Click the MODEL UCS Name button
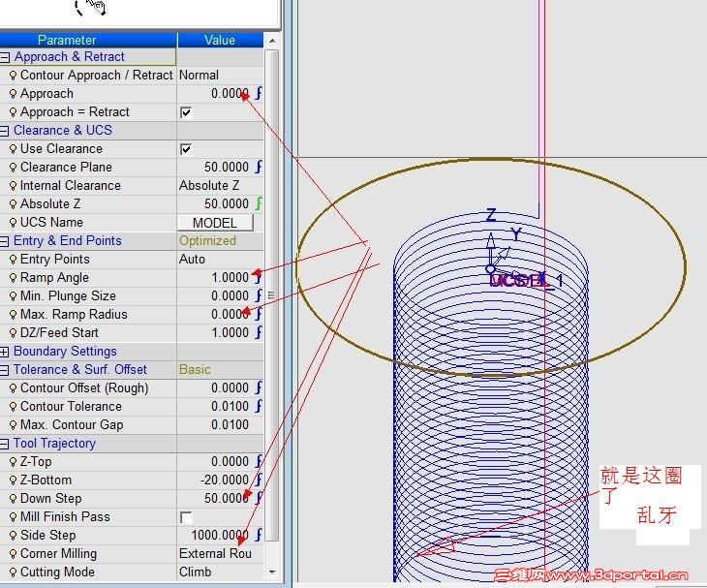Viewport: 707px width, 588px height. [x=216, y=223]
